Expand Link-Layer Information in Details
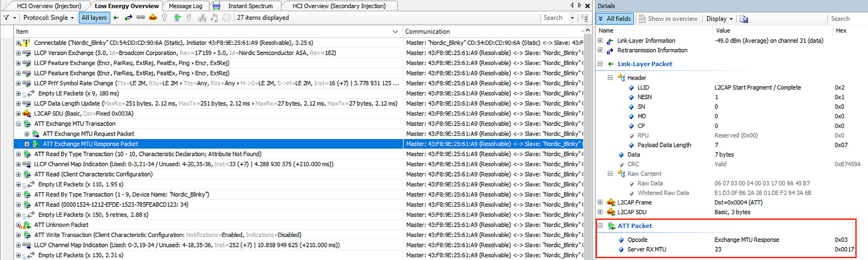 pyautogui.click(x=600, y=41)
